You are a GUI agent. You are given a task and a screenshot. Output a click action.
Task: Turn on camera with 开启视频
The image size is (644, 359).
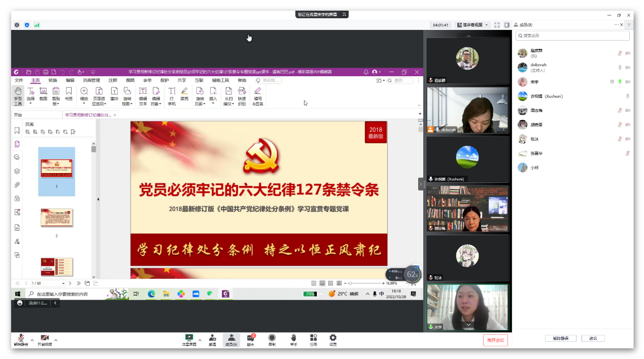pos(45,339)
